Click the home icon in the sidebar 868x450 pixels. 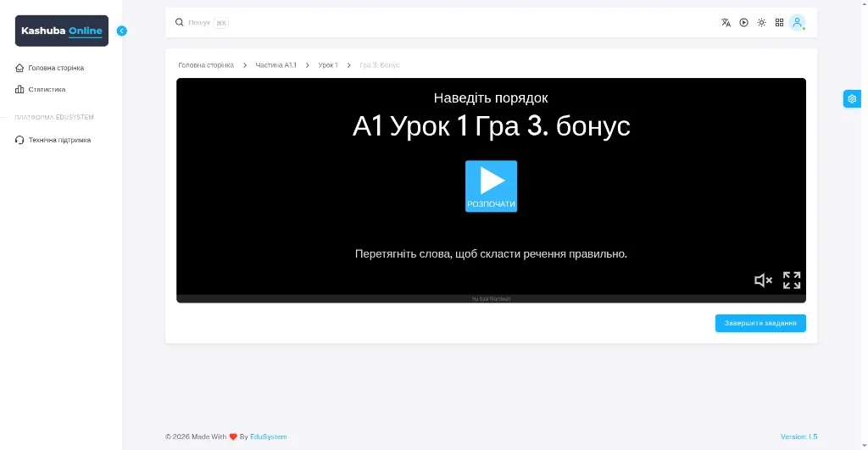19,68
